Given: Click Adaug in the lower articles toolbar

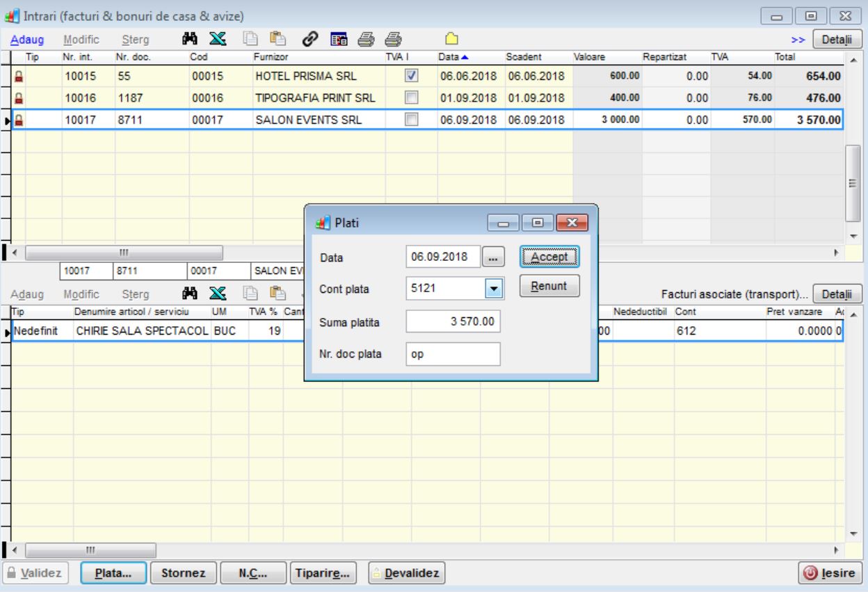Looking at the screenshot, I should coord(27,294).
